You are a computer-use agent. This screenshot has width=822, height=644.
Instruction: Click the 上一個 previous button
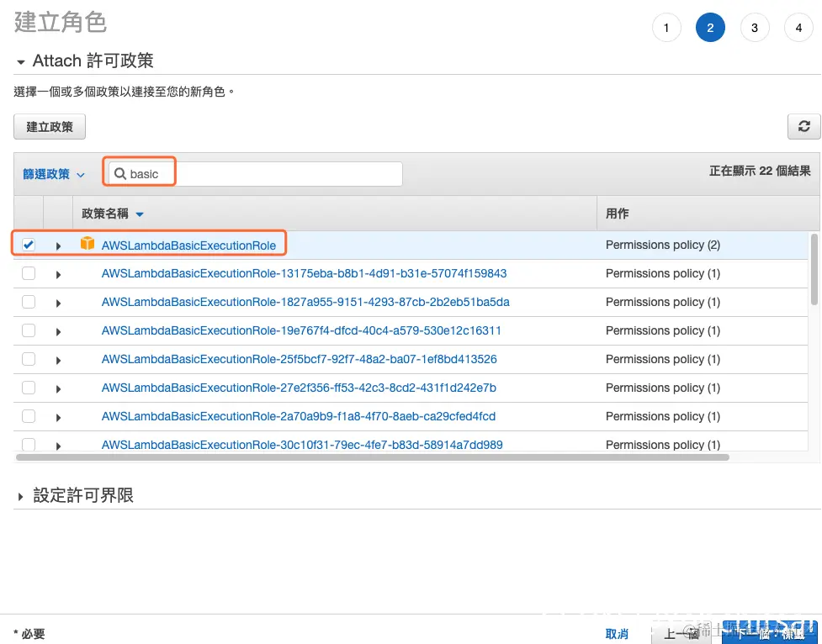pyautogui.click(x=682, y=634)
